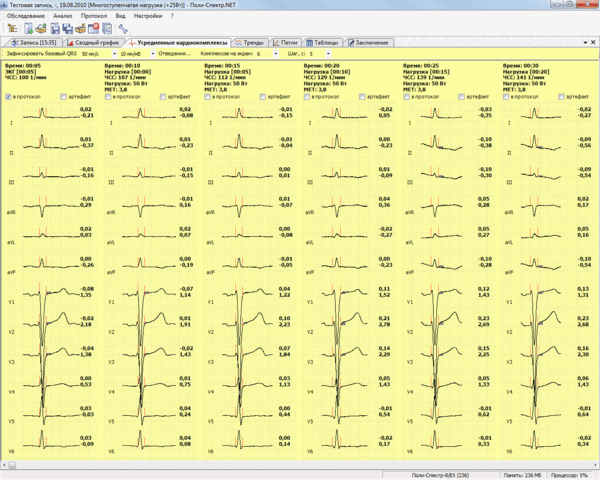Click the copy pages icon before wrench
600x480 pixels.
click(x=106, y=28)
